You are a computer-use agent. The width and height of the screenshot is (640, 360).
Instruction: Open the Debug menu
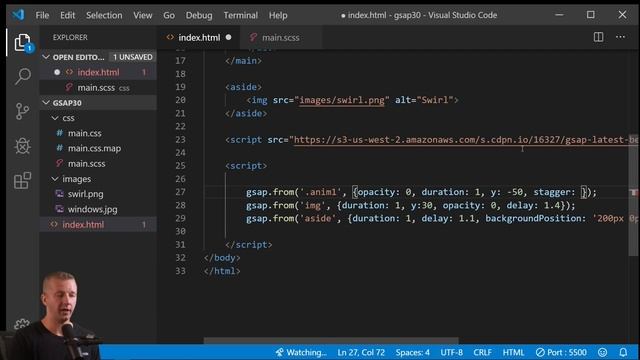coord(199,16)
